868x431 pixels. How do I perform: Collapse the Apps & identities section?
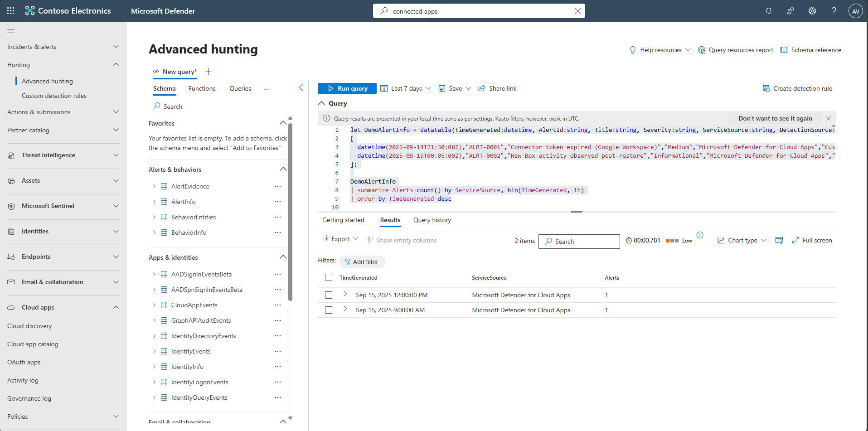pyautogui.click(x=283, y=257)
